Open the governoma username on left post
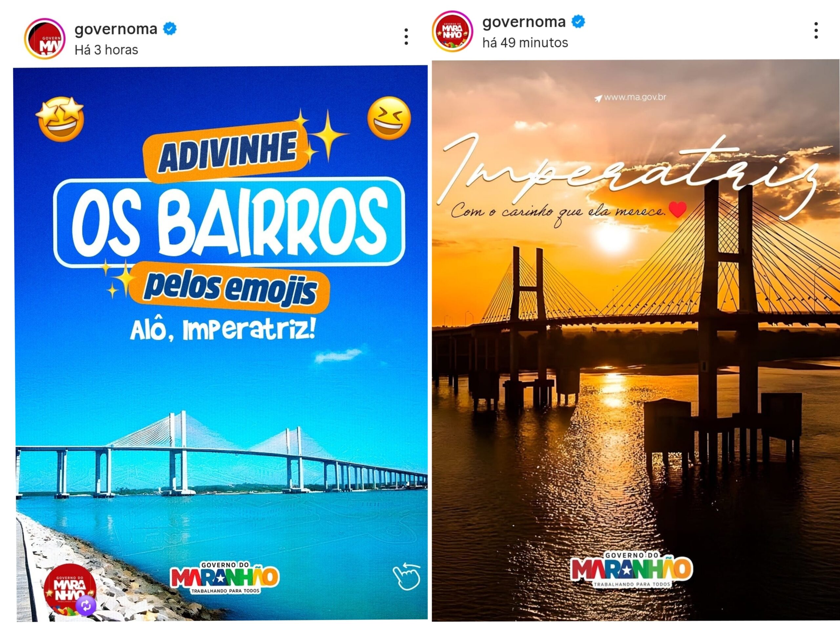 116,29
